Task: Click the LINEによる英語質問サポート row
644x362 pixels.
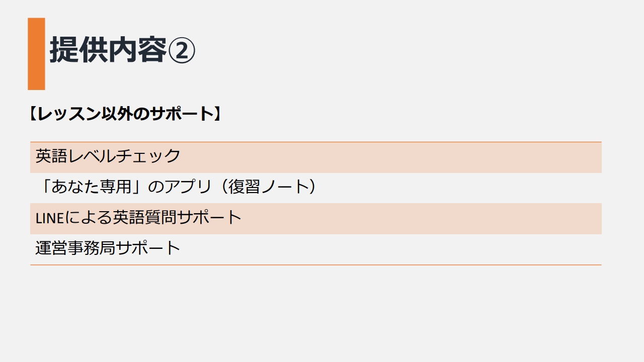Action: [x=316, y=219]
